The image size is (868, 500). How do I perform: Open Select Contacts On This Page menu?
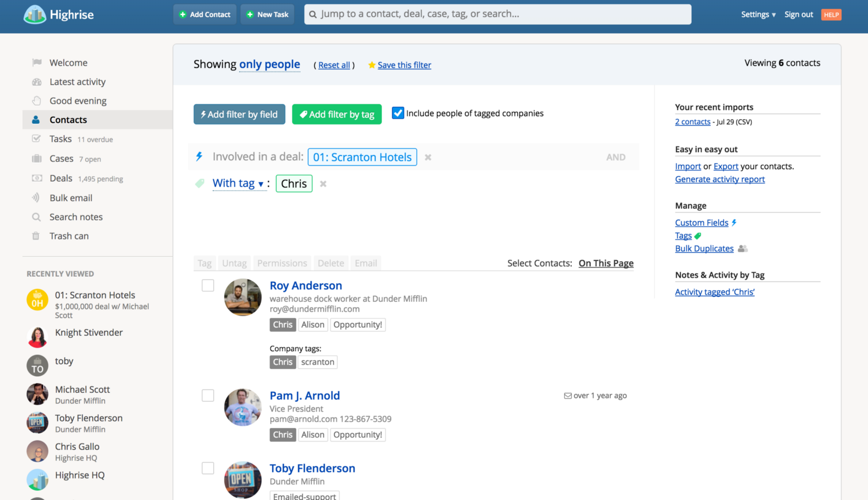coord(606,263)
